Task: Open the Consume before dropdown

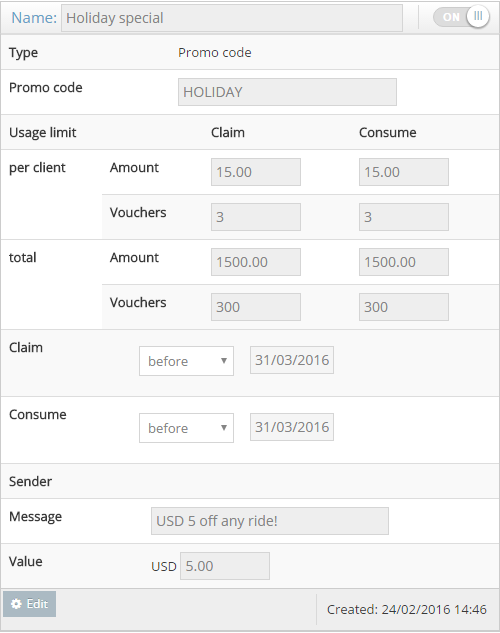Action: tap(186, 428)
